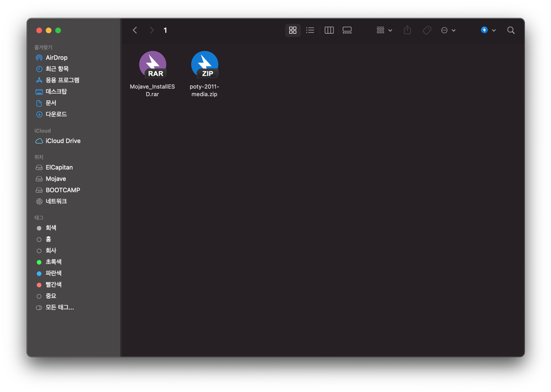551x392 pixels.
Task: Click the Share toolbar button
Action: (407, 30)
